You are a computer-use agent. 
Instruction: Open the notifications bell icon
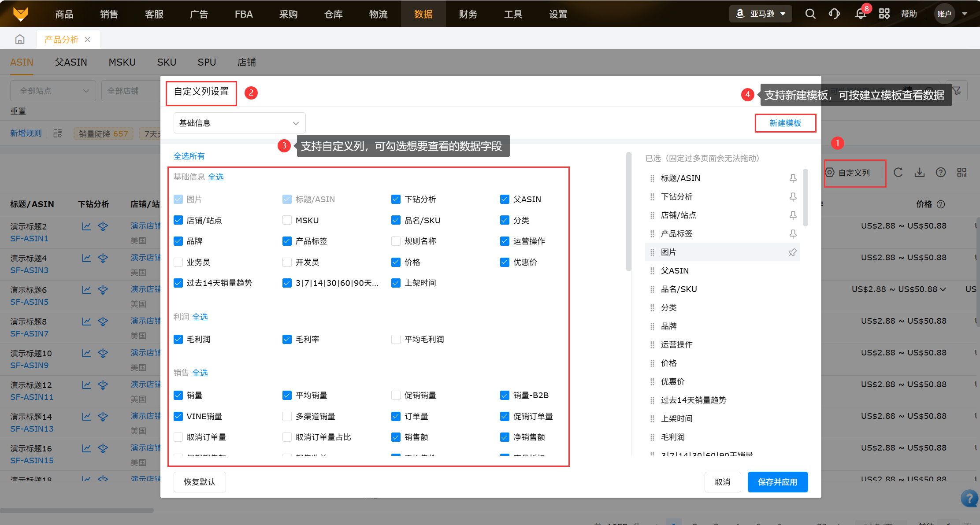(861, 14)
